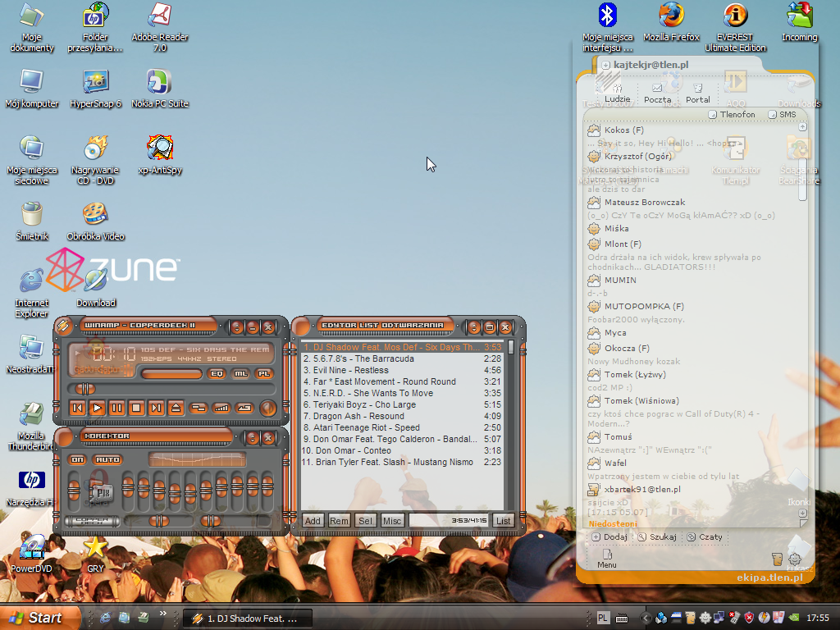Toggle the SMS checkbox
Viewport: 840px width, 630px height.
pos(773,115)
